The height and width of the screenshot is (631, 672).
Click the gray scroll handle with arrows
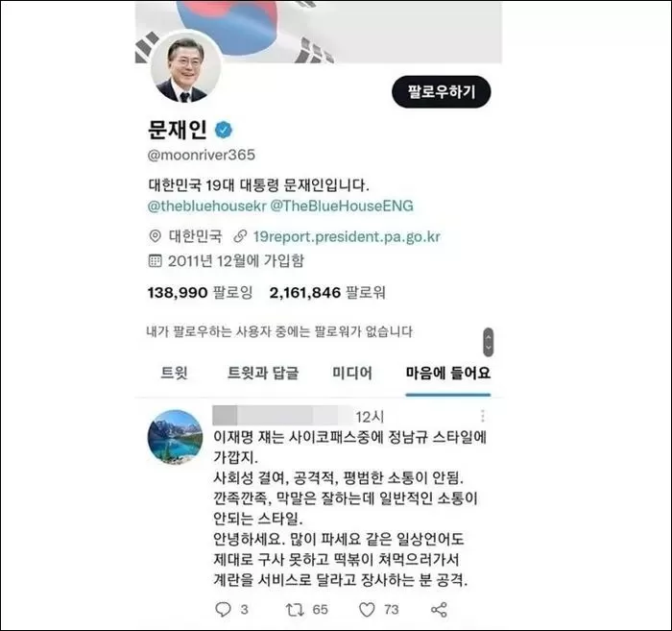point(488,342)
